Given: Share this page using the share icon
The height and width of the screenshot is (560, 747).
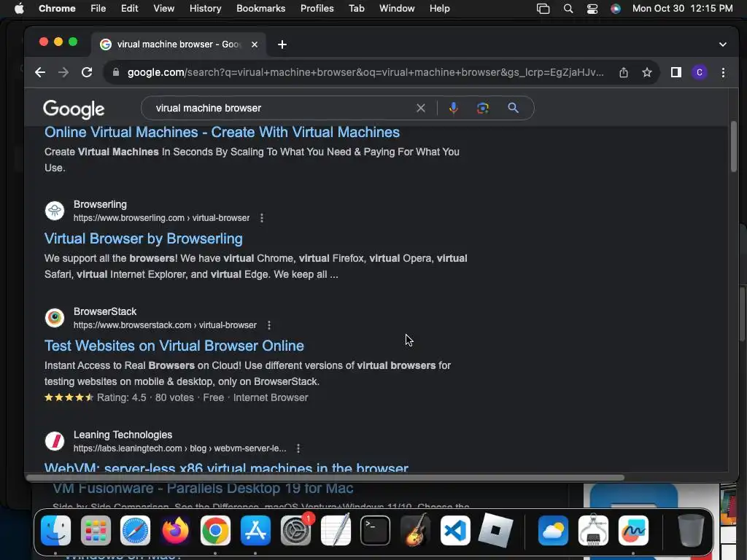Looking at the screenshot, I should tap(624, 72).
